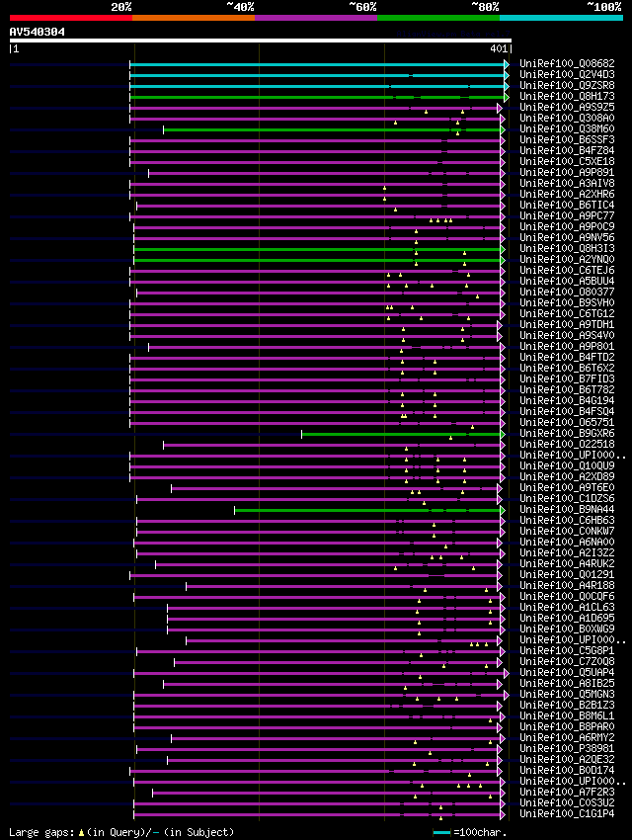Select label UniRef100_A9S4V0

[567, 335]
